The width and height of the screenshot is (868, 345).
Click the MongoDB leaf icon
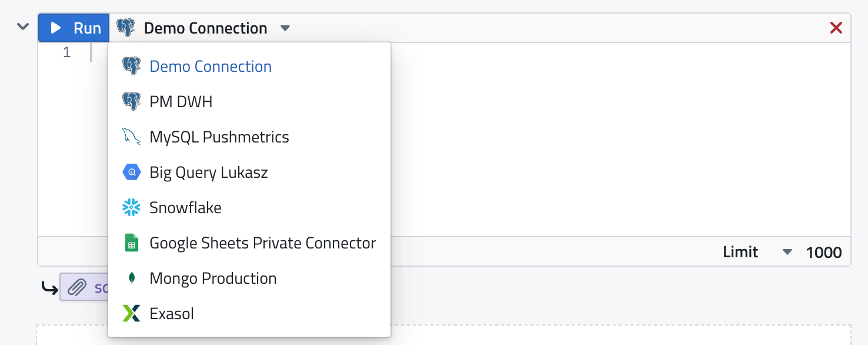point(131,278)
